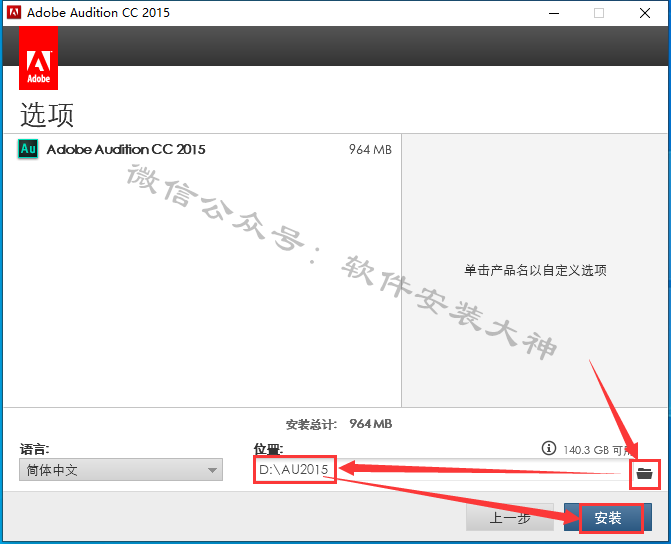The width and height of the screenshot is (671, 544).
Task: Minimize the installer window
Action: pos(554,13)
